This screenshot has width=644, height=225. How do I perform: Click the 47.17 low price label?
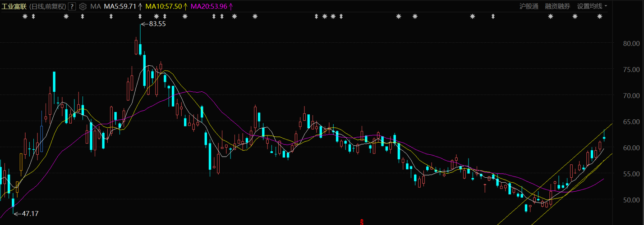30,214
